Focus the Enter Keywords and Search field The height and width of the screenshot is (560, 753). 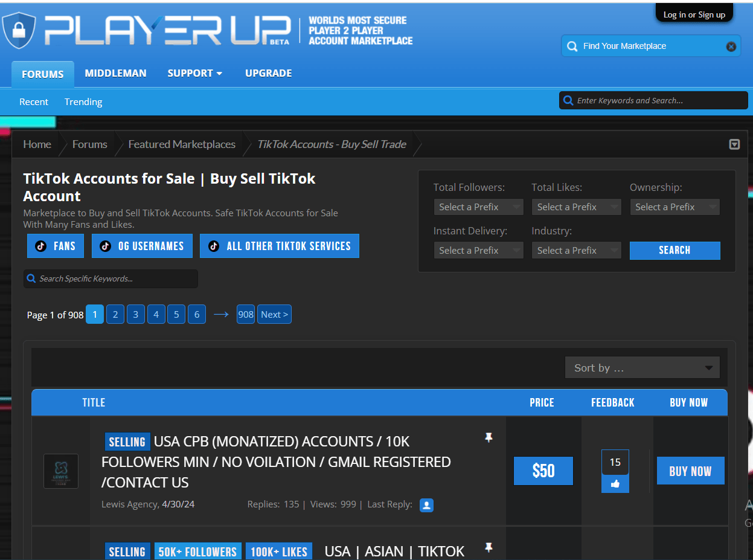[x=653, y=101]
